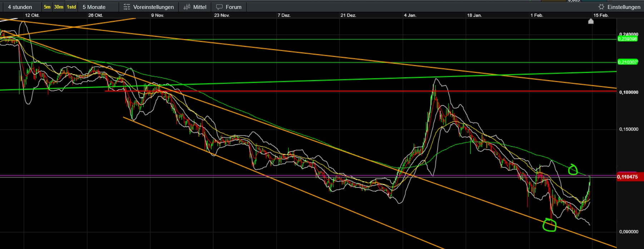Click the red current price label 0,110475
The image size is (644, 249).
627,177
